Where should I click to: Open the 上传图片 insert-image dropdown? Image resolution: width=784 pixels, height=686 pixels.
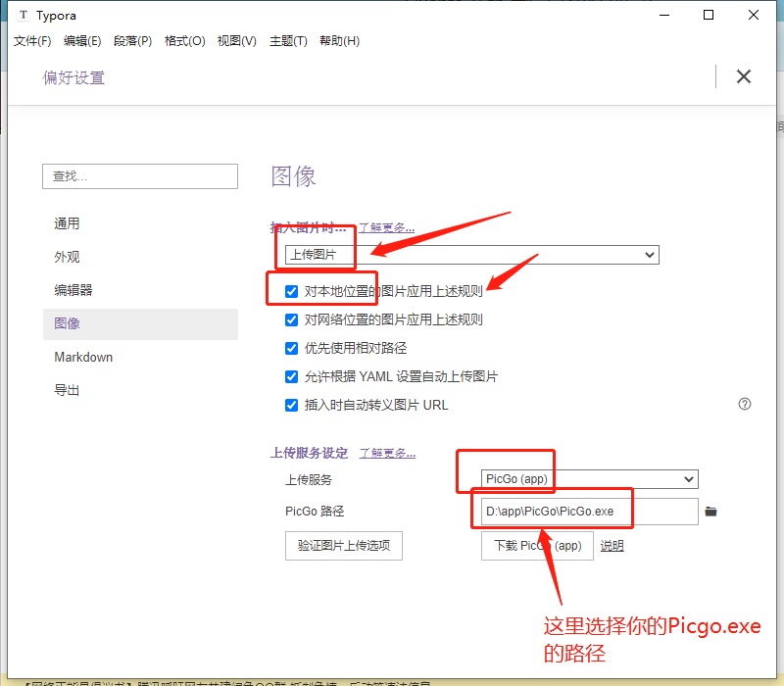(472, 255)
